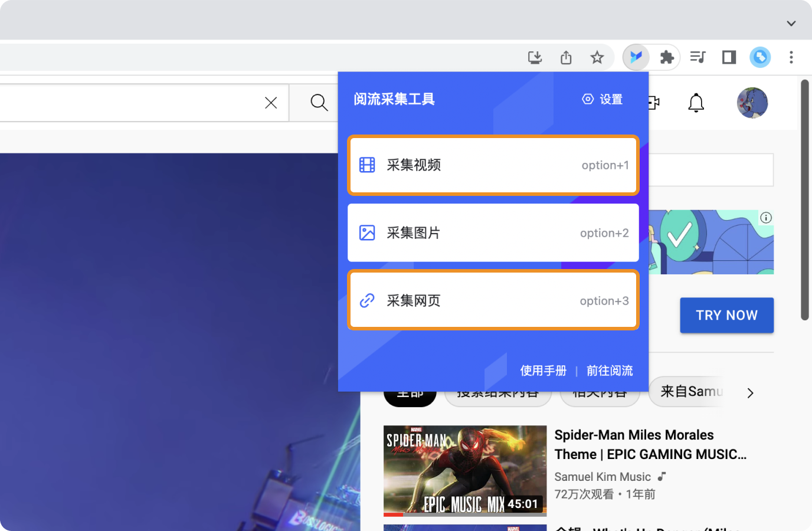The height and width of the screenshot is (531, 812).
Task: Expand the tab search chevron
Action: coord(791,24)
